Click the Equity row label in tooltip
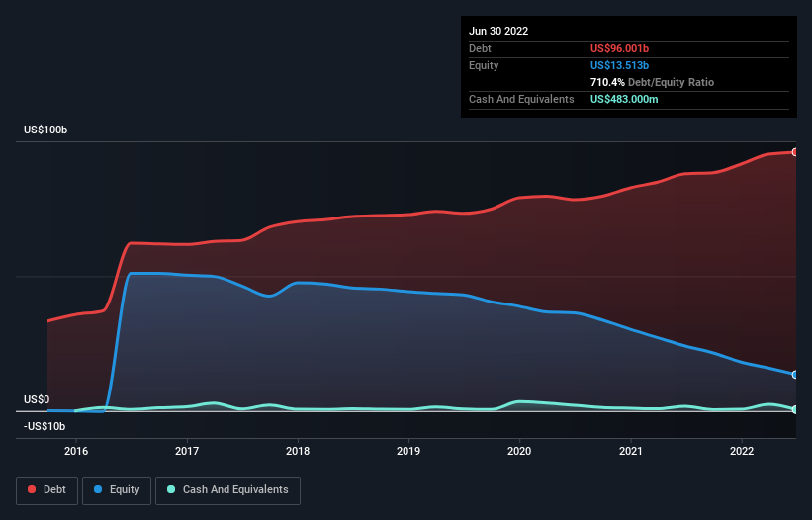 pyautogui.click(x=484, y=65)
